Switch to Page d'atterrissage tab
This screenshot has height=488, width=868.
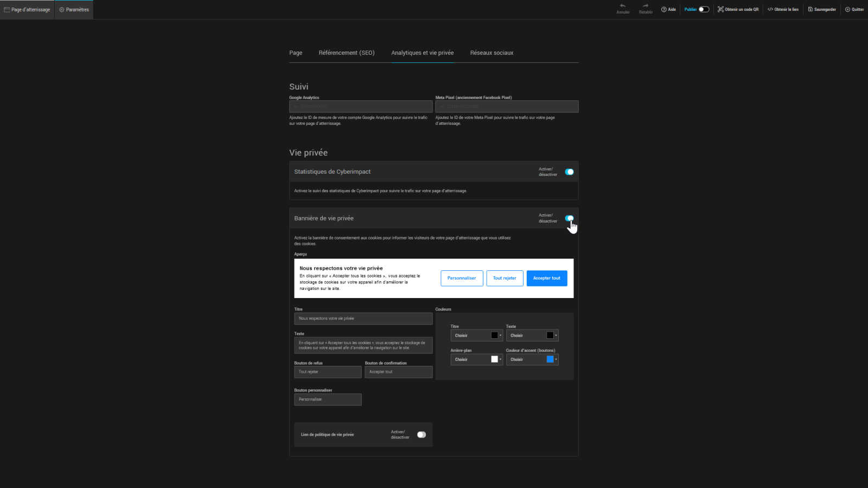[27, 10]
